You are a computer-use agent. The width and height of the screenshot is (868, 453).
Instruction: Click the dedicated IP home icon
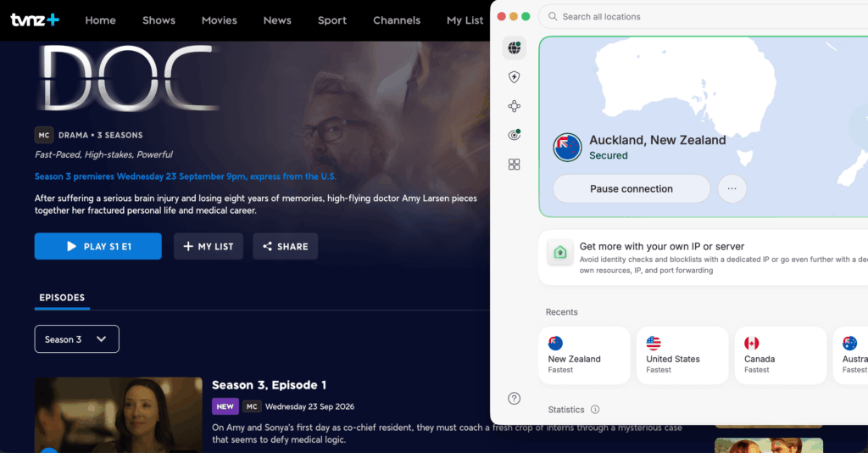point(560,253)
